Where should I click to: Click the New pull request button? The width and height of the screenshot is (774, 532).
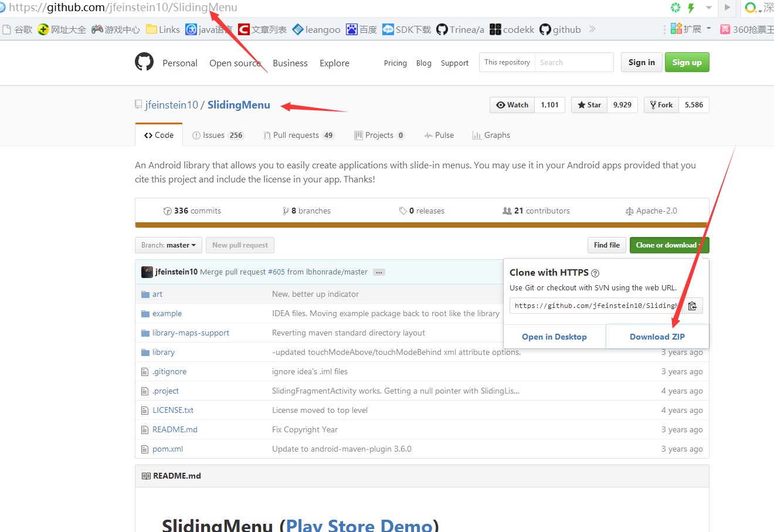coord(240,245)
